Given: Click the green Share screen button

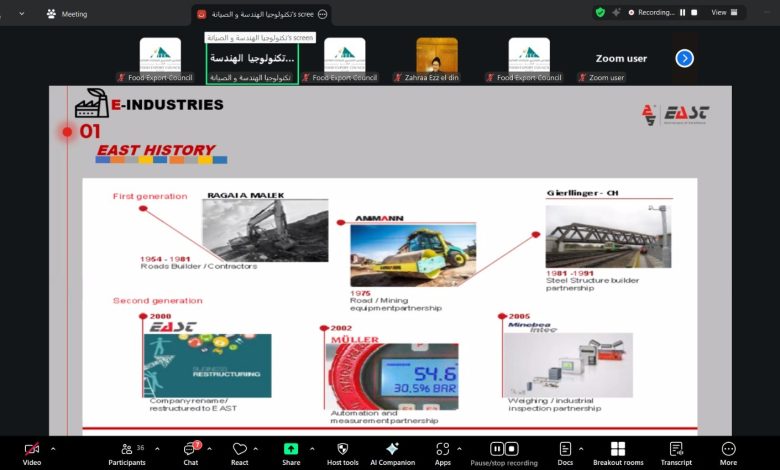Looking at the screenshot, I should [x=291, y=450].
